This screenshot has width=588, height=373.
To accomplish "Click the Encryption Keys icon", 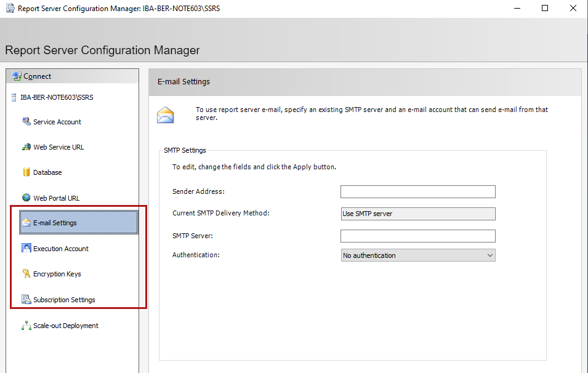I will tap(26, 274).
